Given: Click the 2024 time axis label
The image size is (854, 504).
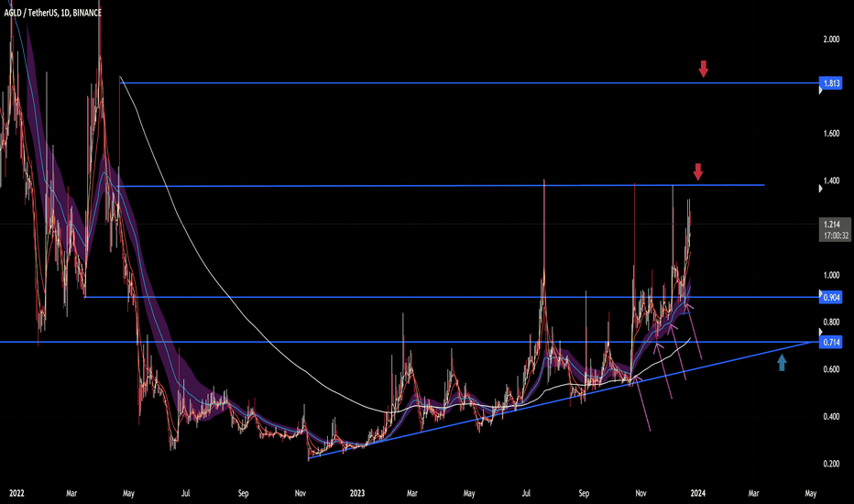Looking at the screenshot, I should [697, 493].
